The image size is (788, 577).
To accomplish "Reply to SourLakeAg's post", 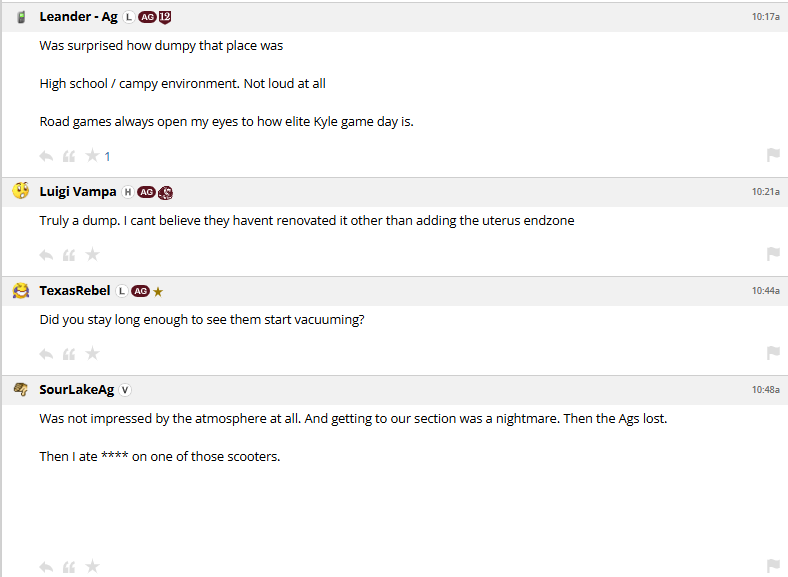I will click(x=46, y=567).
